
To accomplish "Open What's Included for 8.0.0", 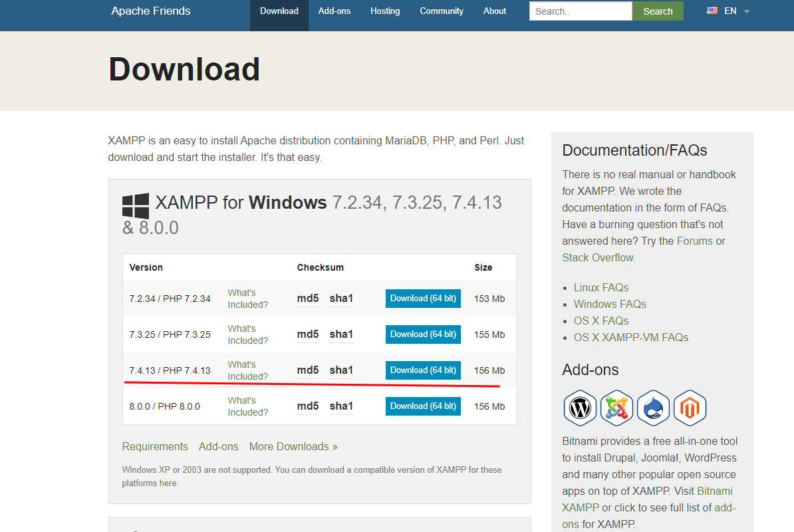I will [247, 406].
